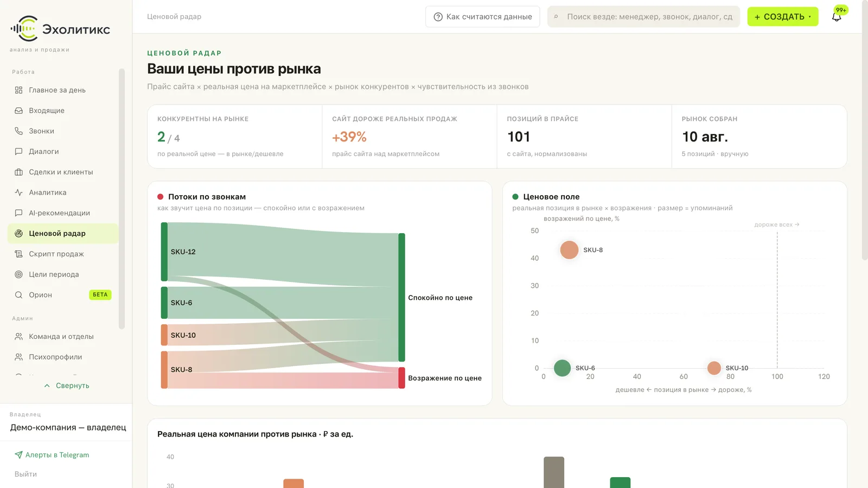The image size is (868, 488).
Task: Go to Входящие section
Action: click(x=63, y=111)
